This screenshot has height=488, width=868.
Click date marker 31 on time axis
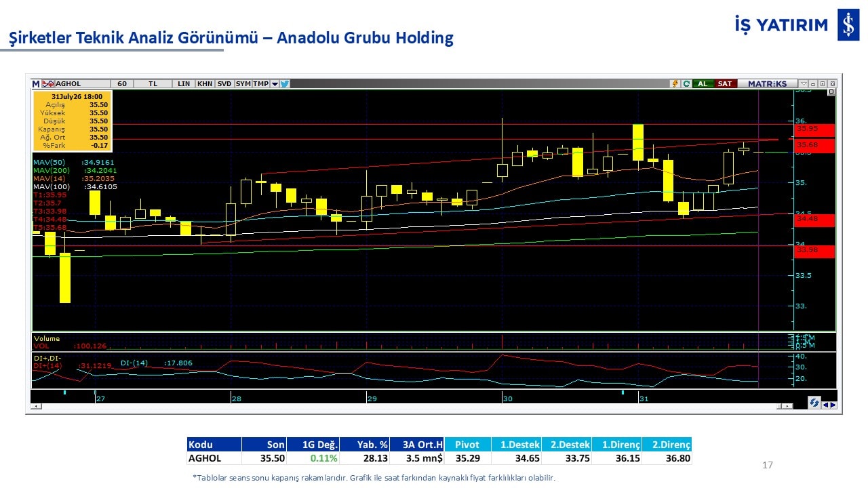click(643, 399)
